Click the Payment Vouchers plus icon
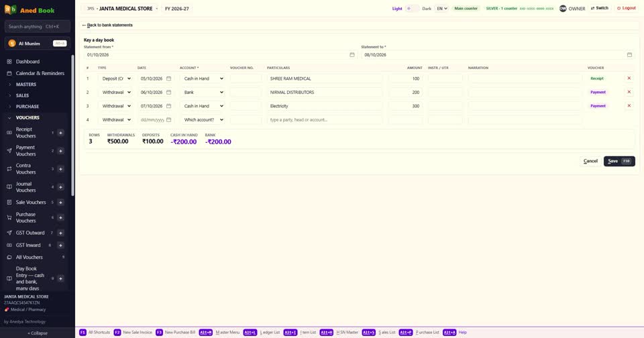This screenshot has height=338, width=644. (x=60, y=151)
